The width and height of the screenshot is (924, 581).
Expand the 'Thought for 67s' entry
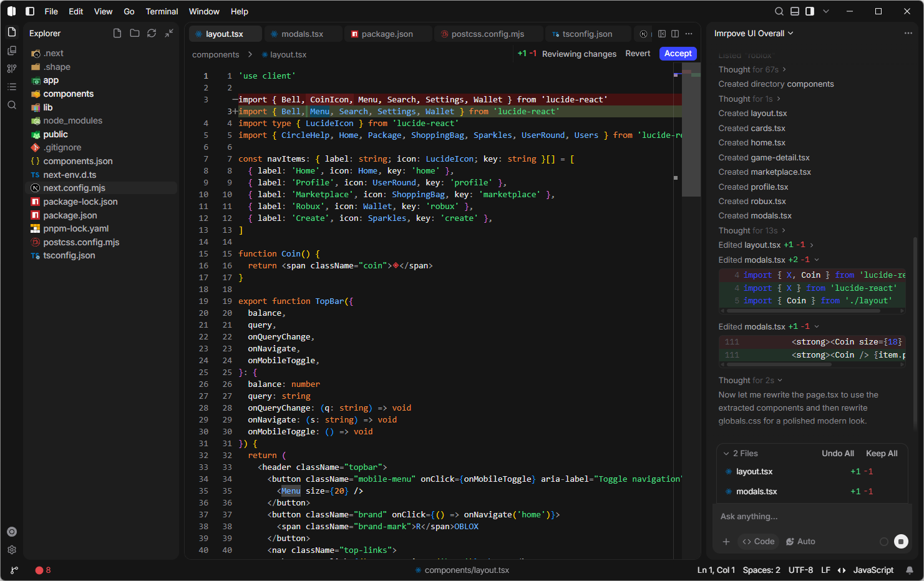tap(752, 69)
